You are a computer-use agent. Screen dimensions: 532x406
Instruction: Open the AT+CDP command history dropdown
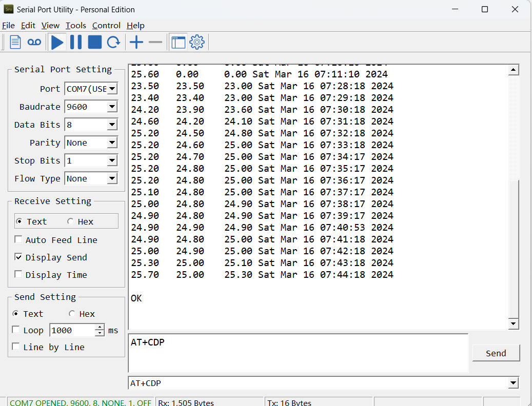514,383
